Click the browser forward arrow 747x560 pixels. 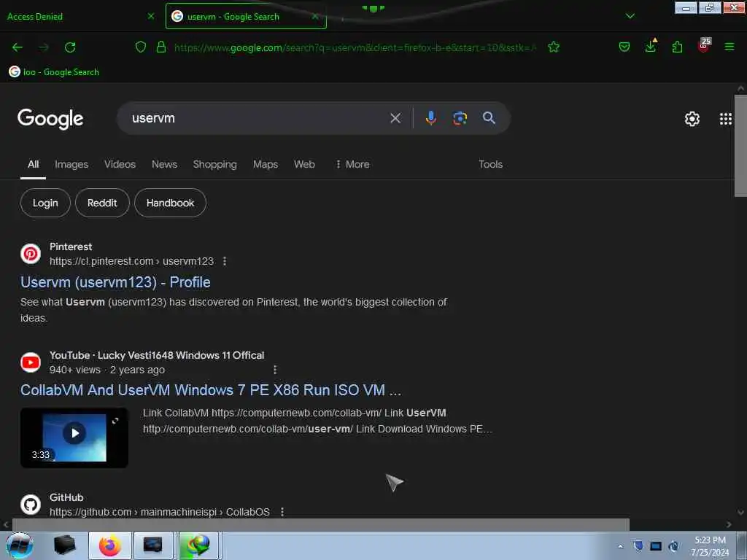[44, 47]
